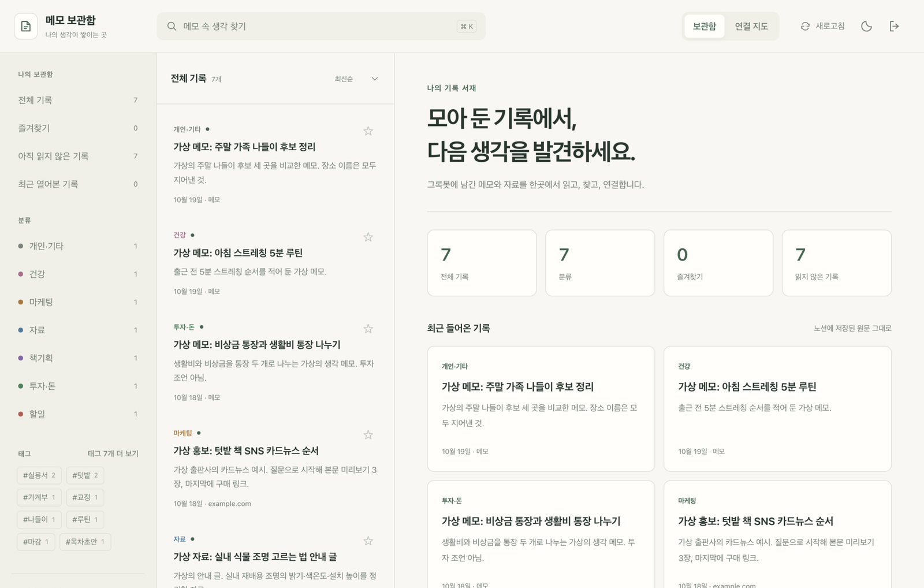Click the 즐겨찾기 stat card showing 0
The image size is (924, 588).
718,263
